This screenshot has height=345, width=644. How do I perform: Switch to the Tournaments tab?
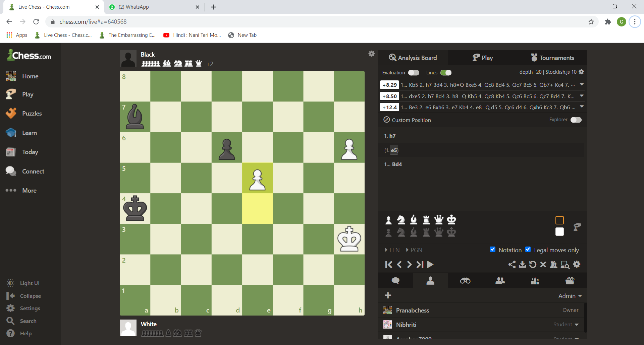[x=552, y=58]
